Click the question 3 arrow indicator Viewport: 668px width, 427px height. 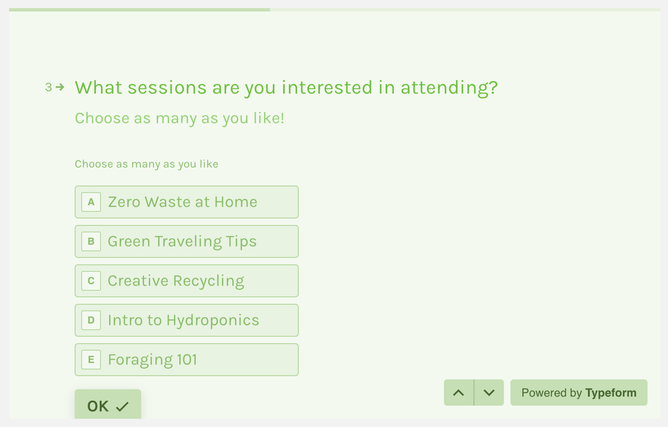coord(60,87)
